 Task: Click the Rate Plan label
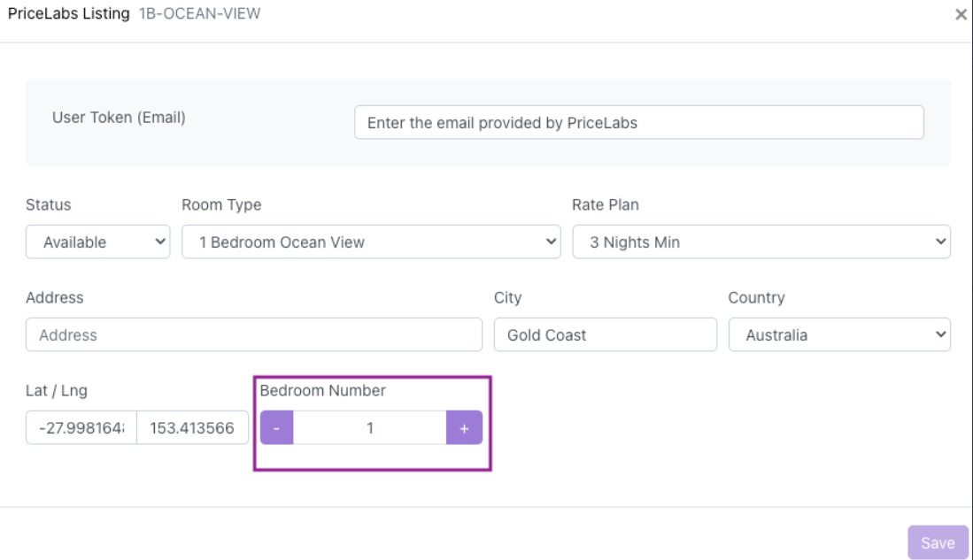tap(605, 204)
